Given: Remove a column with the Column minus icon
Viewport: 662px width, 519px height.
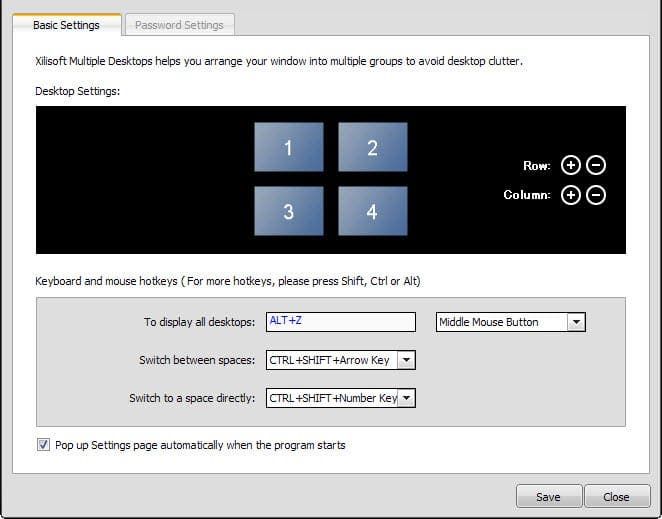Looking at the screenshot, I should tap(596, 195).
